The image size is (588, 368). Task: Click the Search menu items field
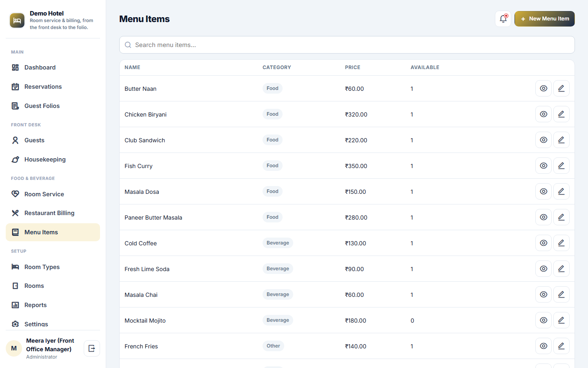click(x=347, y=45)
